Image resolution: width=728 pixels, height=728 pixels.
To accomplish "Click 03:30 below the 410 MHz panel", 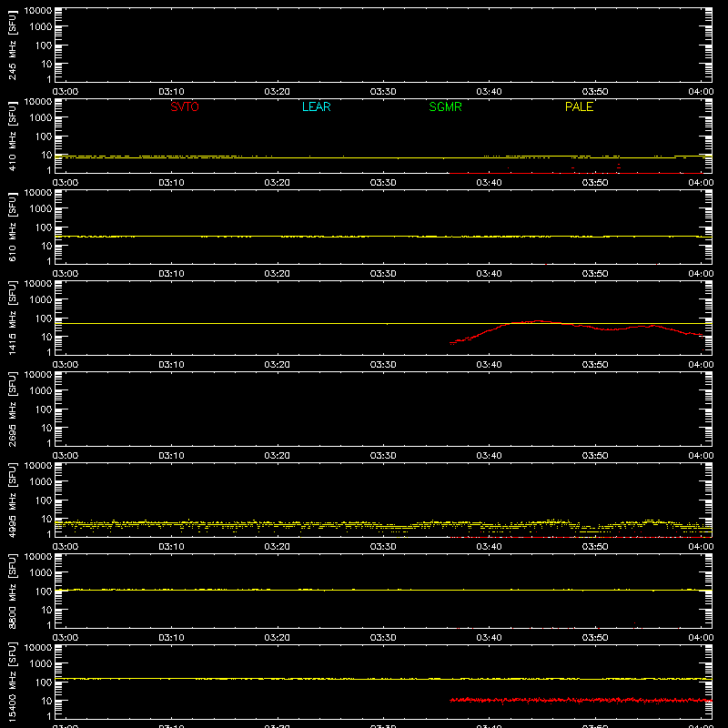I will pyautogui.click(x=383, y=183).
